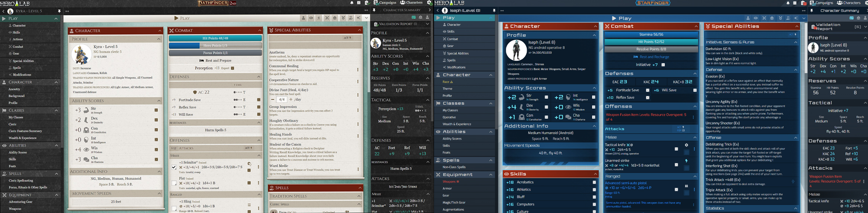Roll Acrobatics skill dice in Starfinder
This screenshot has height=213, width=868.
[594, 182]
